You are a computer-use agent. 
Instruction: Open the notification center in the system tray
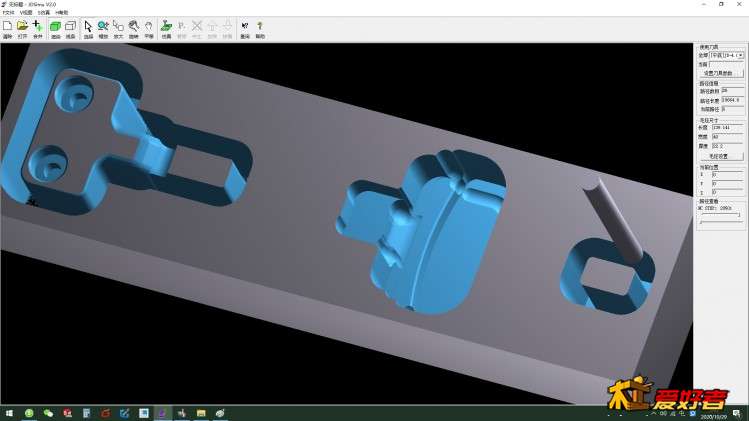pyautogui.click(x=737, y=413)
